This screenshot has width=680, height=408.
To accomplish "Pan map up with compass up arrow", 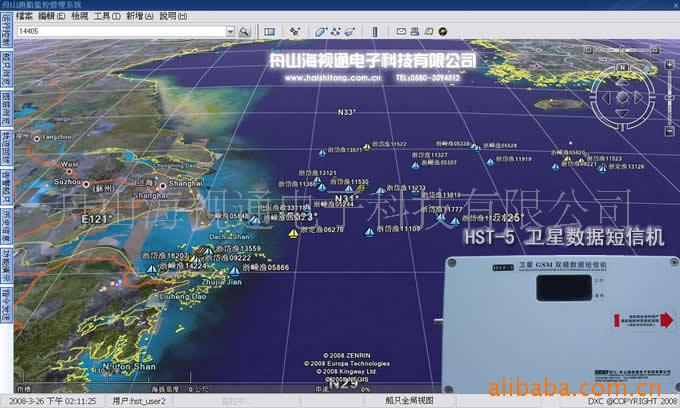I will [x=622, y=82].
